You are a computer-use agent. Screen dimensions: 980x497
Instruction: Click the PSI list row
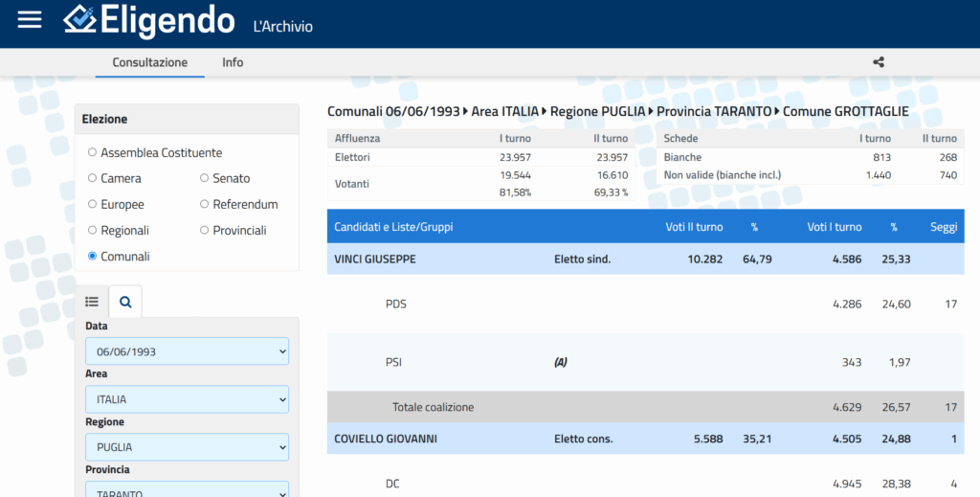(x=646, y=362)
